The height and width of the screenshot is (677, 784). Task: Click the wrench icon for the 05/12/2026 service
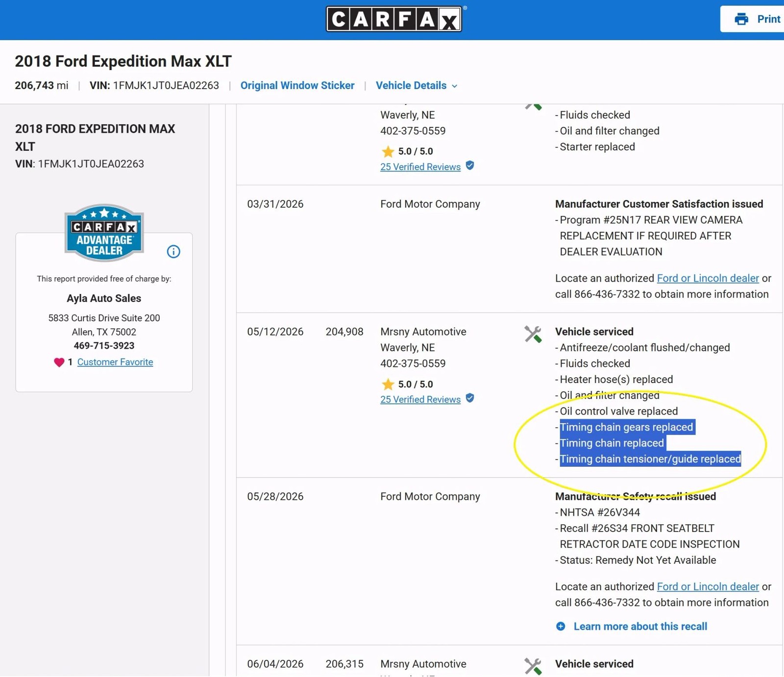533,334
